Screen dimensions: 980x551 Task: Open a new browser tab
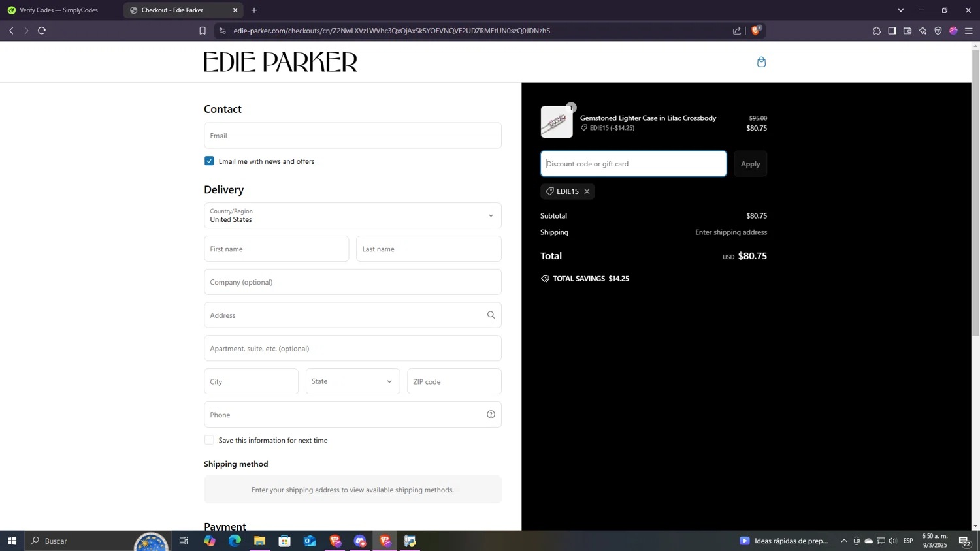pos(254,10)
